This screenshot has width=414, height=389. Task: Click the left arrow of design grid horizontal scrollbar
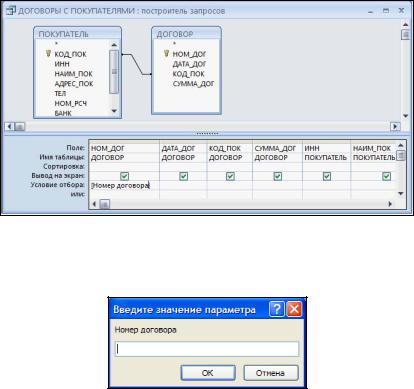coord(94,204)
